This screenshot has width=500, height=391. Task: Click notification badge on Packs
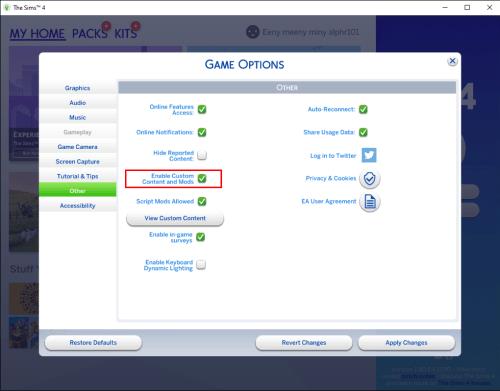(x=106, y=26)
